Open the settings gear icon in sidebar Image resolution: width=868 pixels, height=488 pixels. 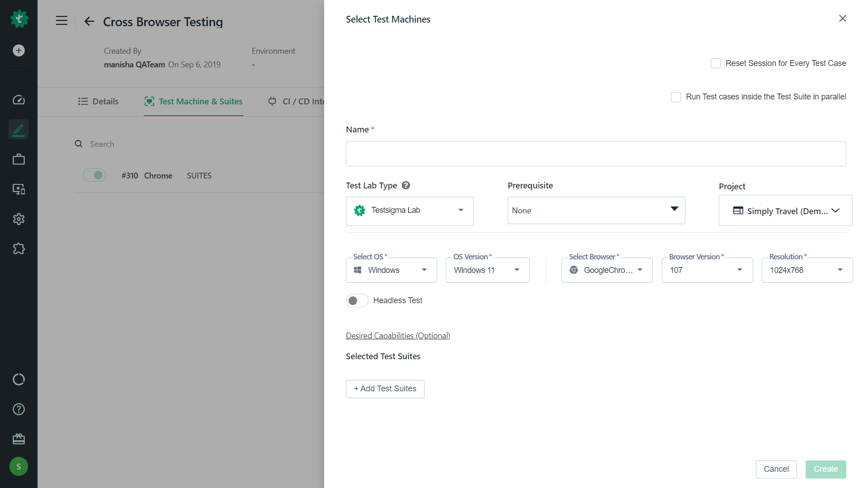point(19,219)
